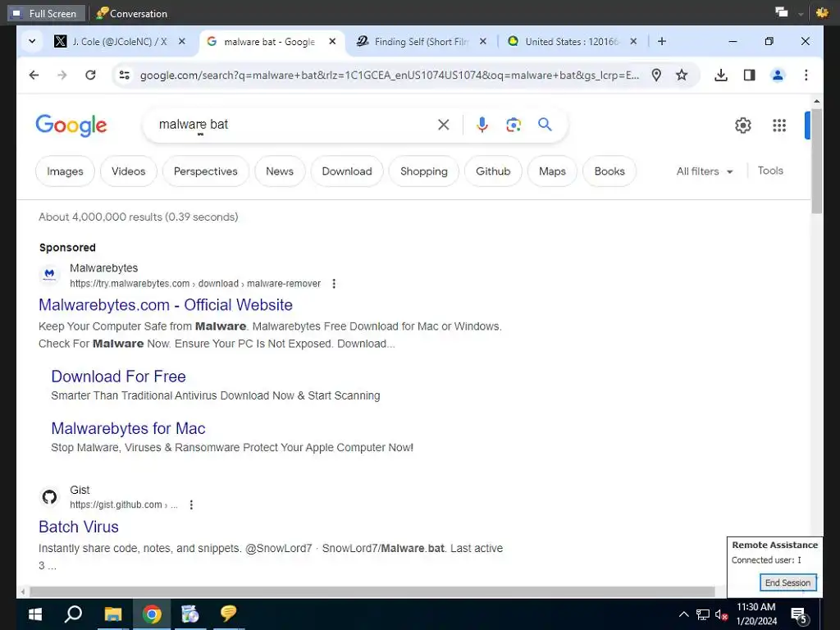Click the muted volume tray icon
The image size is (840, 630).
click(x=721, y=614)
